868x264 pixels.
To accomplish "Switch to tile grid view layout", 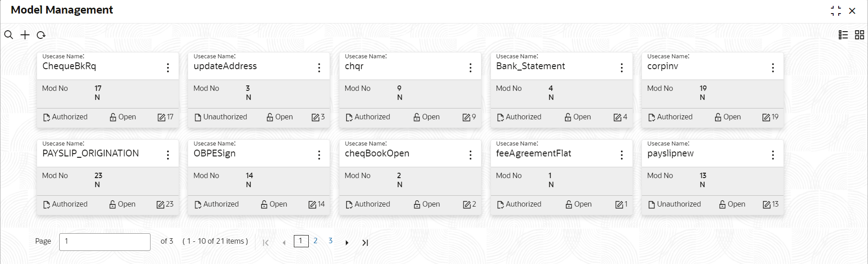I will click(x=859, y=35).
